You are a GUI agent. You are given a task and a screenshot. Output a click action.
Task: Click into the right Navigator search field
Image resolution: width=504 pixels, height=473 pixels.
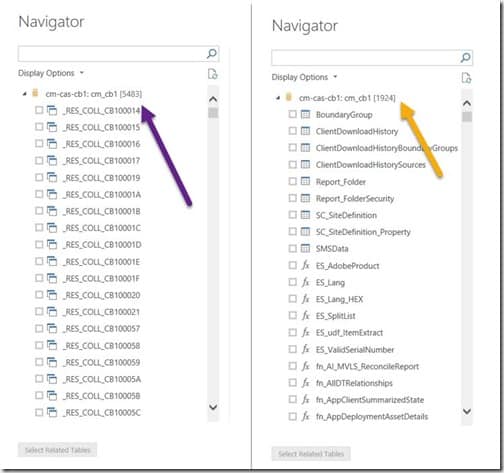(x=365, y=58)
